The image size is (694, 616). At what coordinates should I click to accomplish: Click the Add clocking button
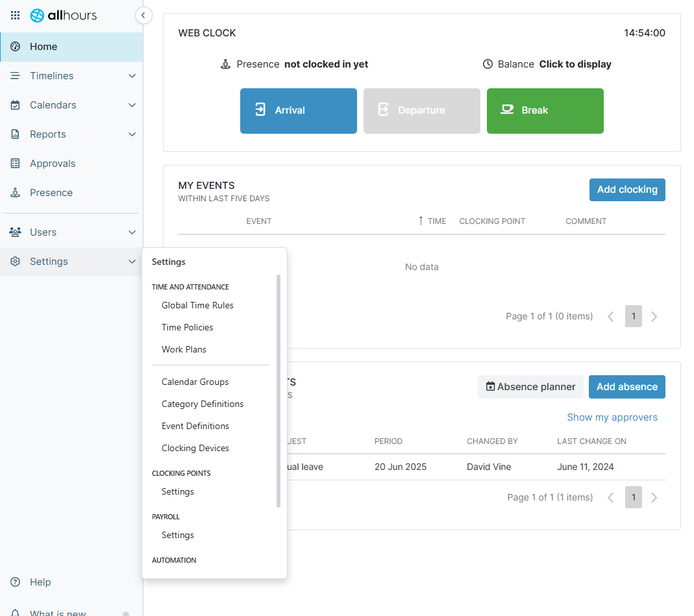point(626,190)
